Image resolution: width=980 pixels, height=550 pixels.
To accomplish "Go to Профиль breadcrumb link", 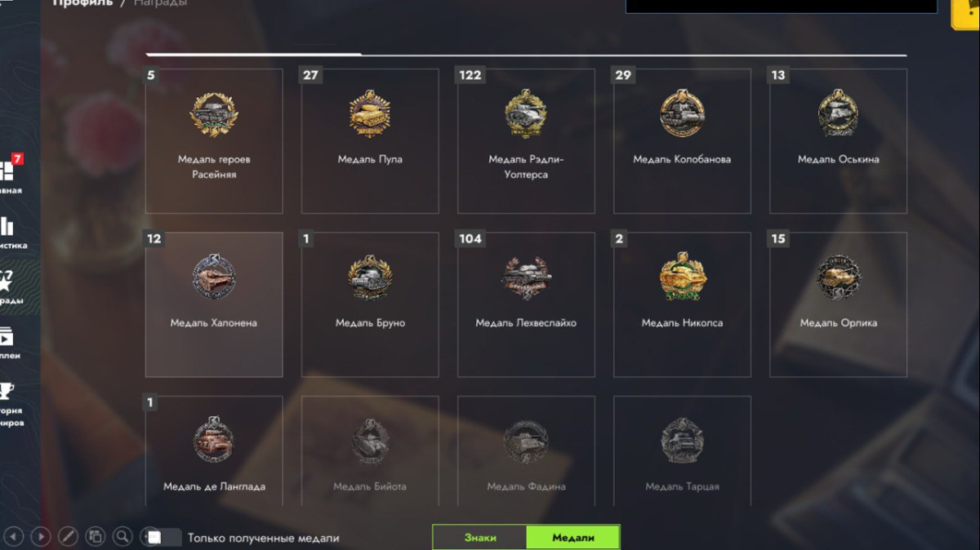I will [x=82, y=3].
